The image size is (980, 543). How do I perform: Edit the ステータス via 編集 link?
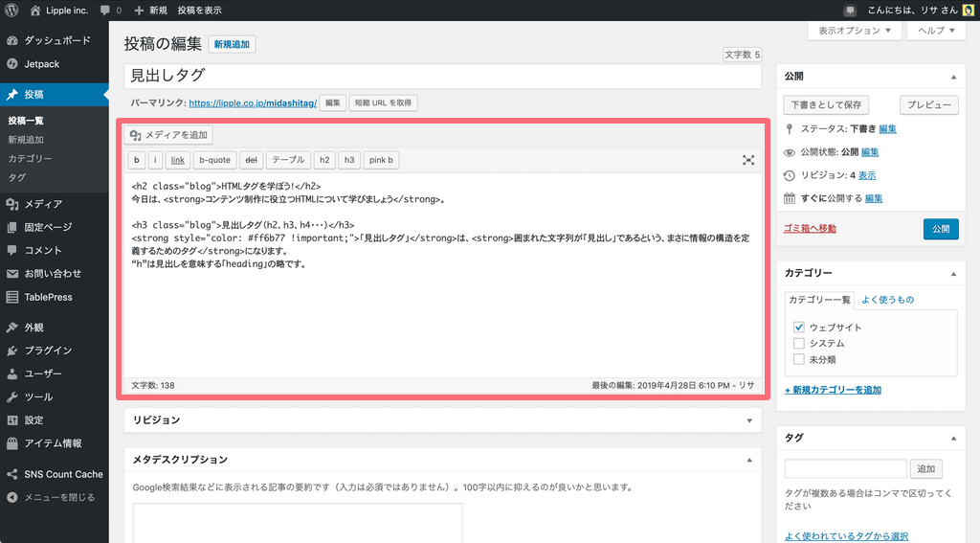point(887,129)
